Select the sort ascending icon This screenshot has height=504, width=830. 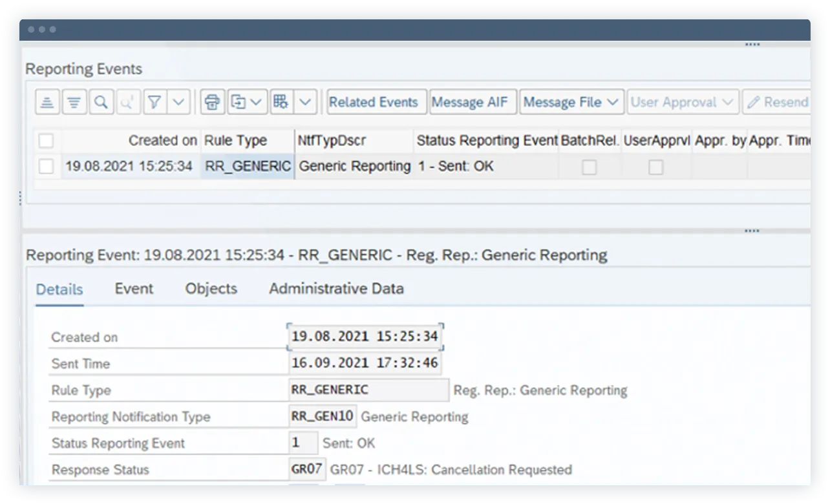47,101
